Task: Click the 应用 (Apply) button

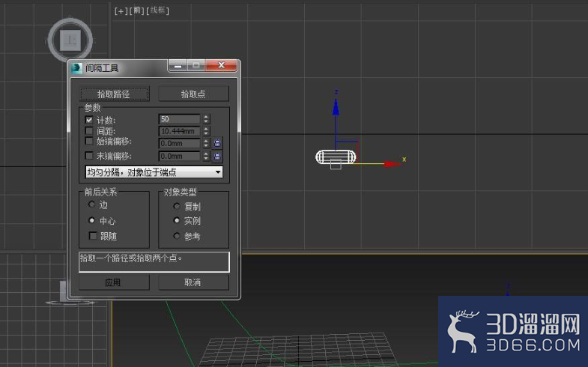Action: [114, 282]
